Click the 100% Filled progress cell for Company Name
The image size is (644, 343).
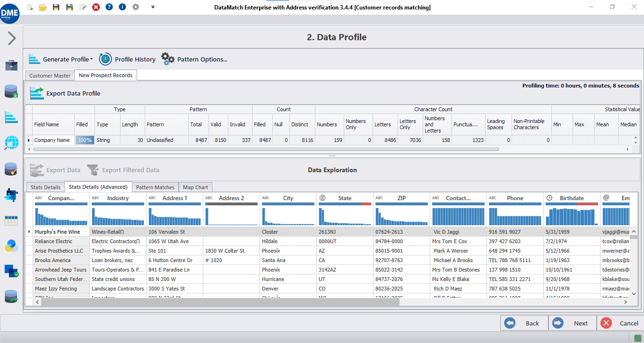coord(84,140)
